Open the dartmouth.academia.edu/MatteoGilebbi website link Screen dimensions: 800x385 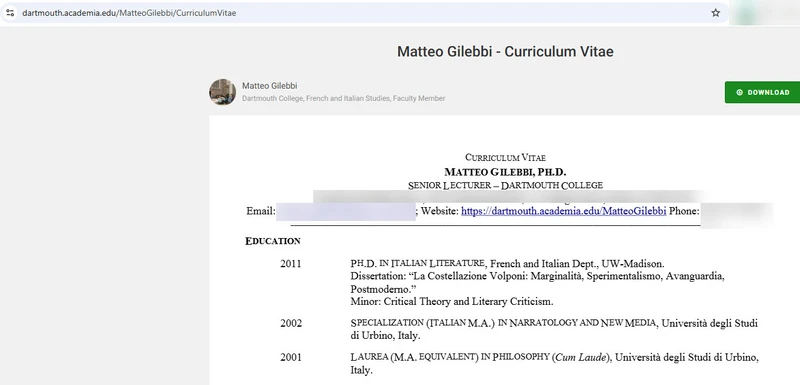(564, 211)
